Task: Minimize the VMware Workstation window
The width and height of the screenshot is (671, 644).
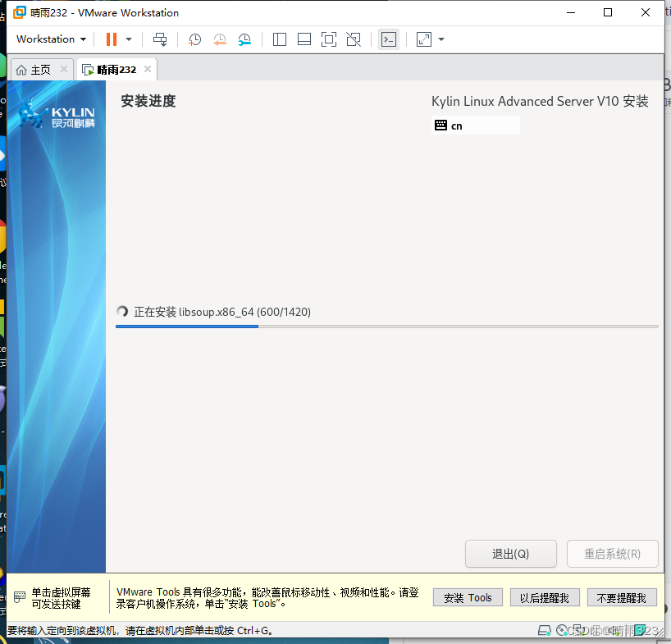Action: click(571, 12)
